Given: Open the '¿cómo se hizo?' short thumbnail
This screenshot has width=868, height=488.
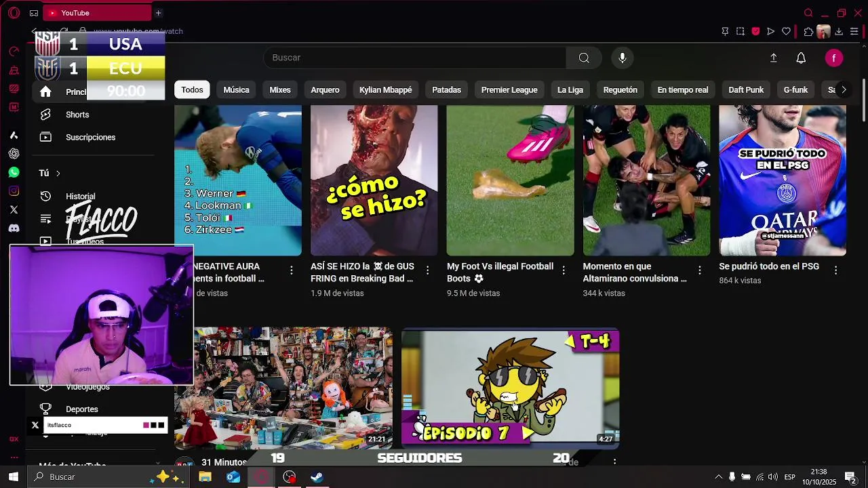Looking at the screenshot, I should pyautogui.click(x=374, y=180).
